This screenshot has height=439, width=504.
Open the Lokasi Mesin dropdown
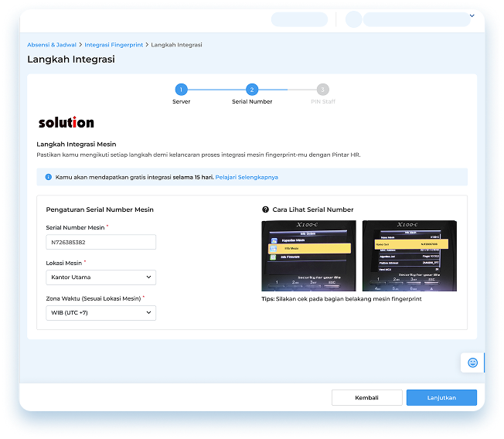pos(100,277)
